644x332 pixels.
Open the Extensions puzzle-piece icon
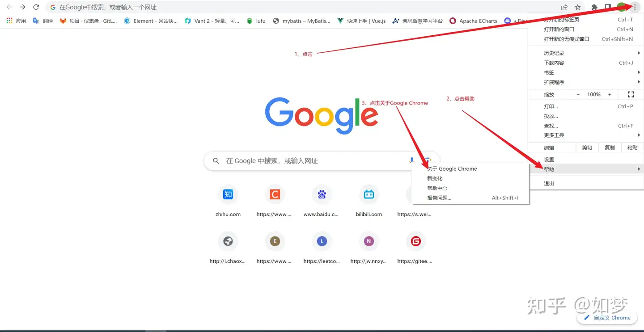coord(594,7)
